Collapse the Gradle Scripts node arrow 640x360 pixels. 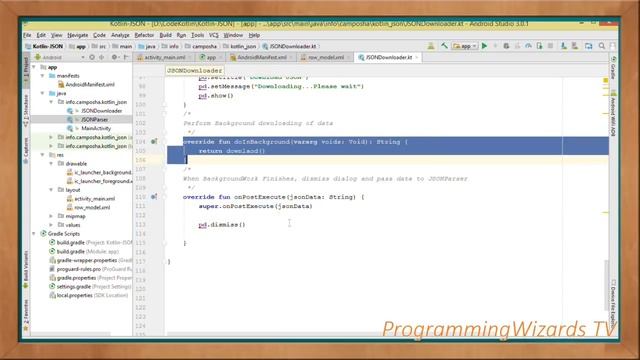tap(34, 234)
